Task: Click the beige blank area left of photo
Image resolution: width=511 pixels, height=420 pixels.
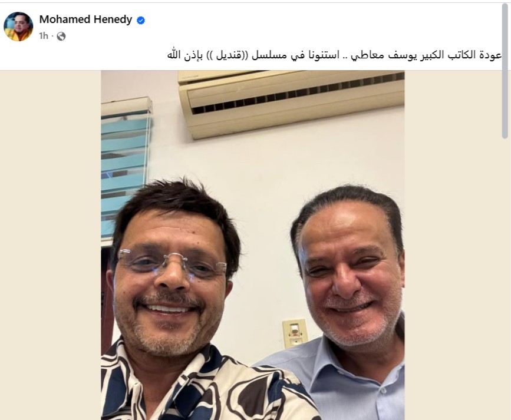Action: pos(50,245)
